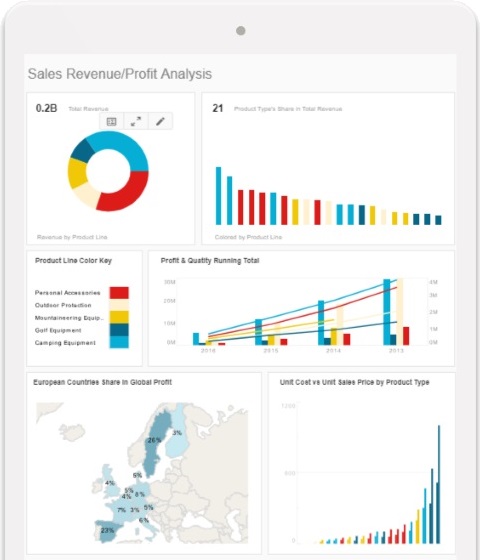480x560 pixels.
Task: Click the Sales Revenue/Profit Analysis title
Action: coord(120,74)
